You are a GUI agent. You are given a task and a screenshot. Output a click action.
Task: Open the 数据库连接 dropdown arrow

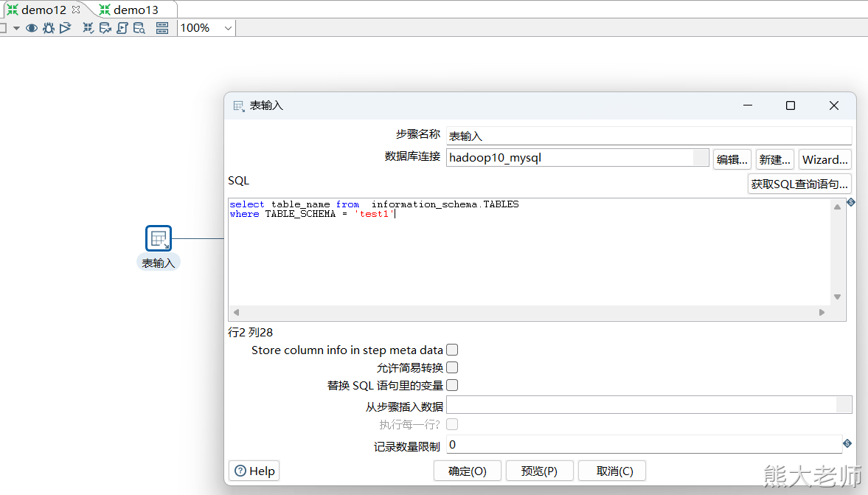(701, 158)
